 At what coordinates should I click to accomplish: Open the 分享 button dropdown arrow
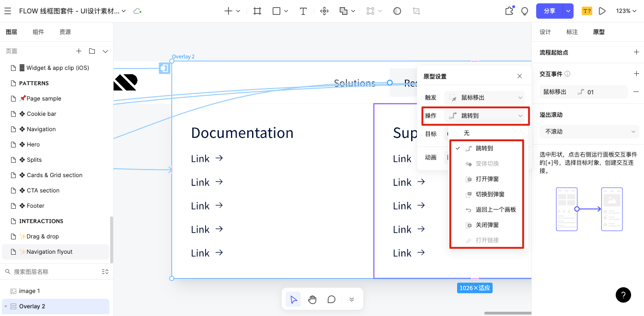[x=568, y=11]
